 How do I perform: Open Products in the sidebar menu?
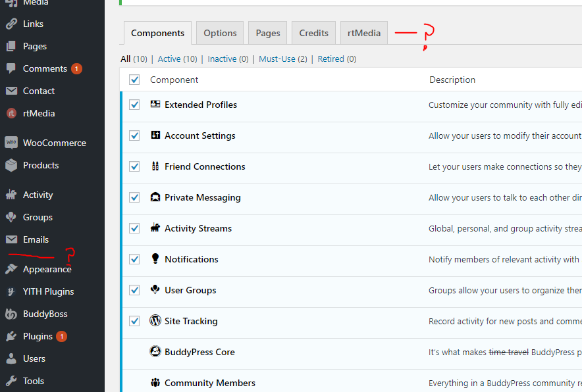[41, 165]
